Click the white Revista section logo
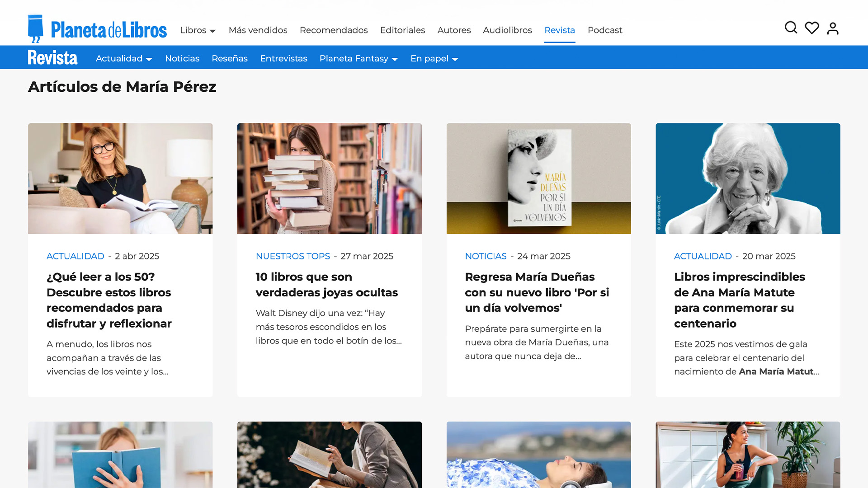The width and height of the screenshot is (868, 488). (52, 57)
